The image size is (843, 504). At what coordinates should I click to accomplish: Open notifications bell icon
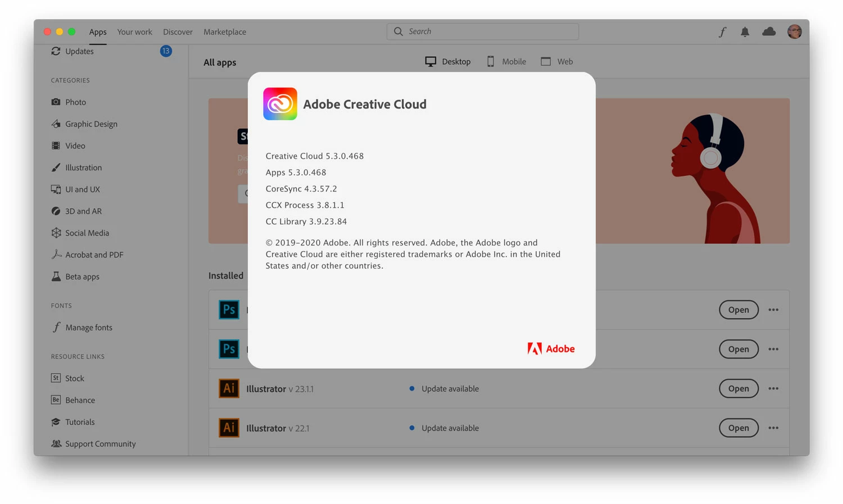(745, 32)
